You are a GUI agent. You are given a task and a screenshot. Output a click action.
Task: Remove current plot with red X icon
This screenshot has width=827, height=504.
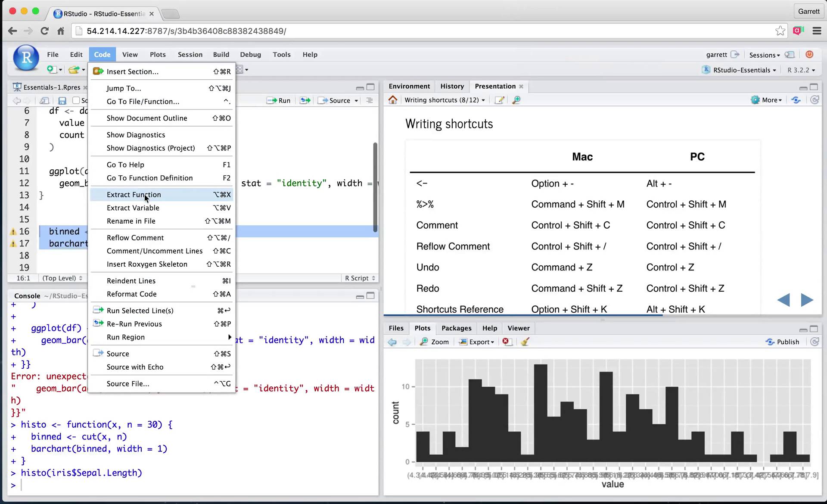(x=506, y=342)
